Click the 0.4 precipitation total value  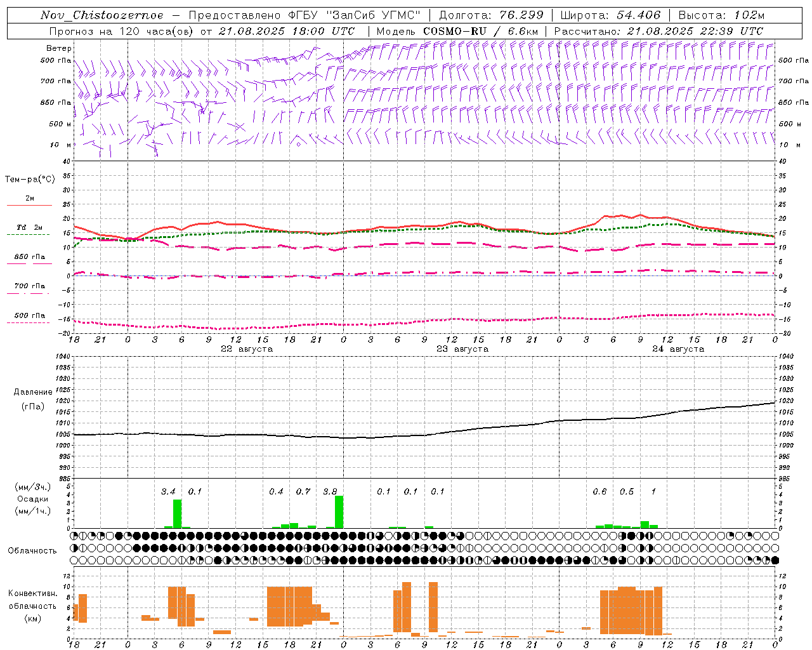click(x=276, y=491)
